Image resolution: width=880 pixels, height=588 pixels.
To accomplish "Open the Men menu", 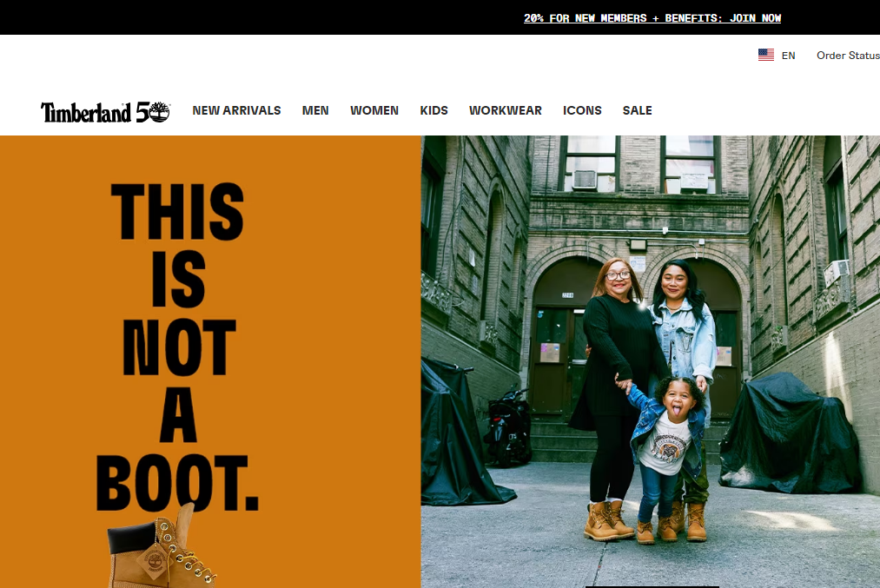I will [x=315, y=110].
